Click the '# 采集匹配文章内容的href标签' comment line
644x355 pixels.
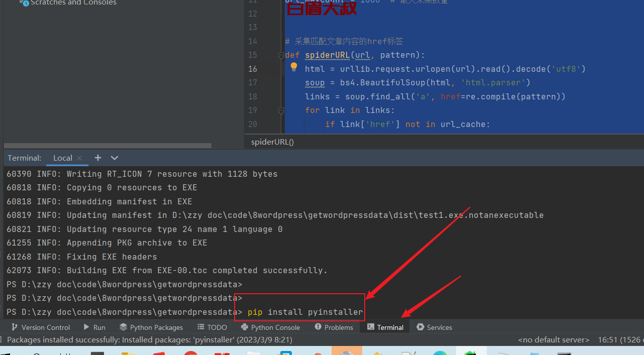tap(344, 41)
